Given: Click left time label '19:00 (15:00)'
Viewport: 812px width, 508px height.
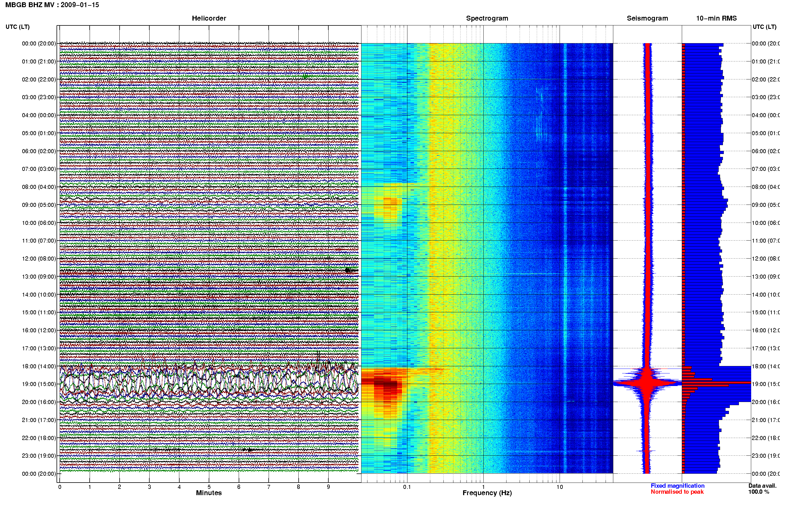Looking at the screenshot, I should coord(39,384).
